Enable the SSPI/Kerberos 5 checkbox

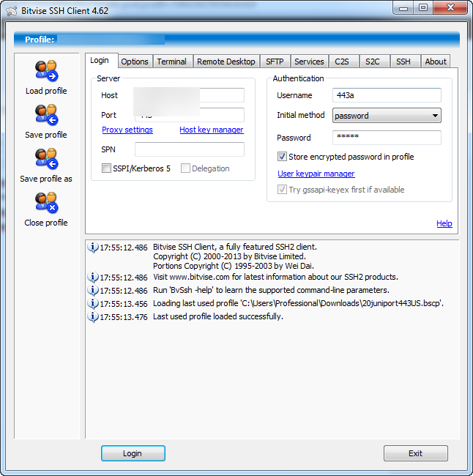tap(106, 168)
